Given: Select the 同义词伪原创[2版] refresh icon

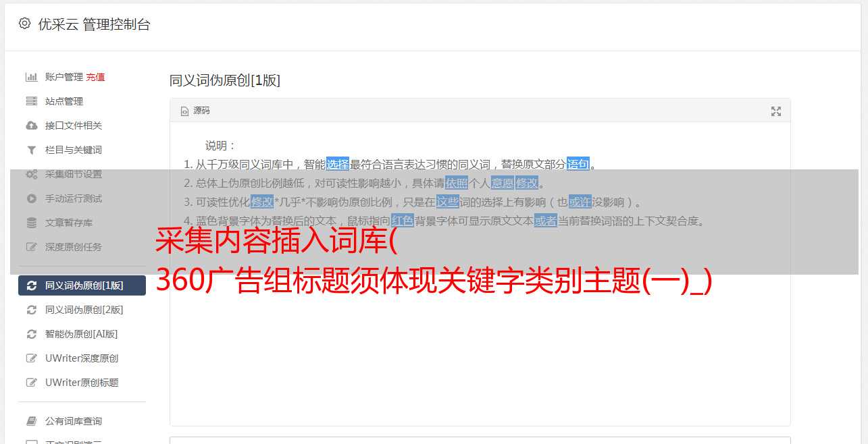Looking at the screenshot, I should click(x=31, y=310).
